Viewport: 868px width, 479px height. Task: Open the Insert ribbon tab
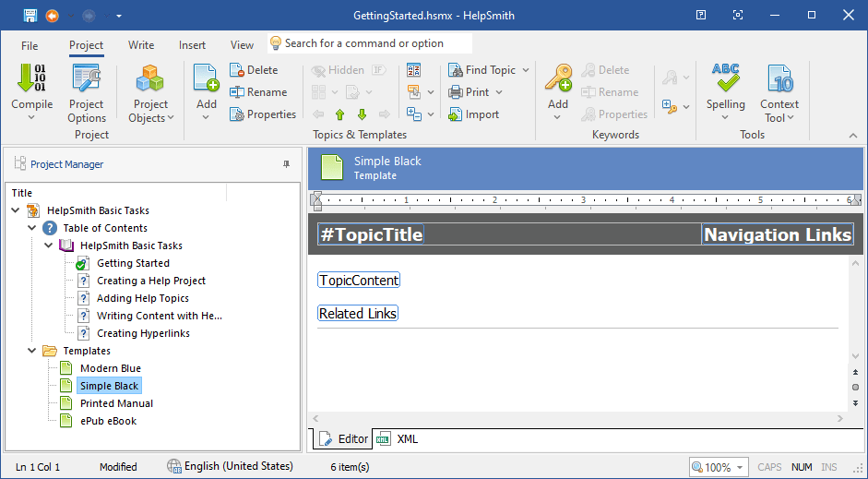tap(192, 45)
